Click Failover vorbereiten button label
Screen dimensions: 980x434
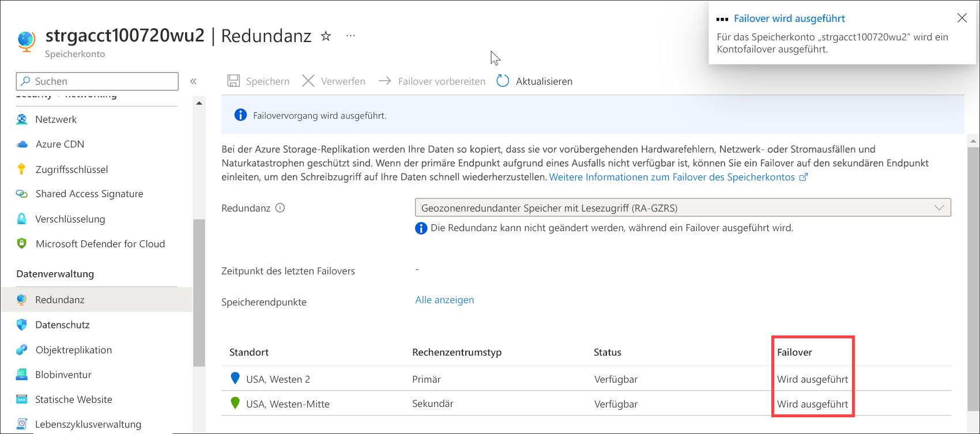point(442,81)
